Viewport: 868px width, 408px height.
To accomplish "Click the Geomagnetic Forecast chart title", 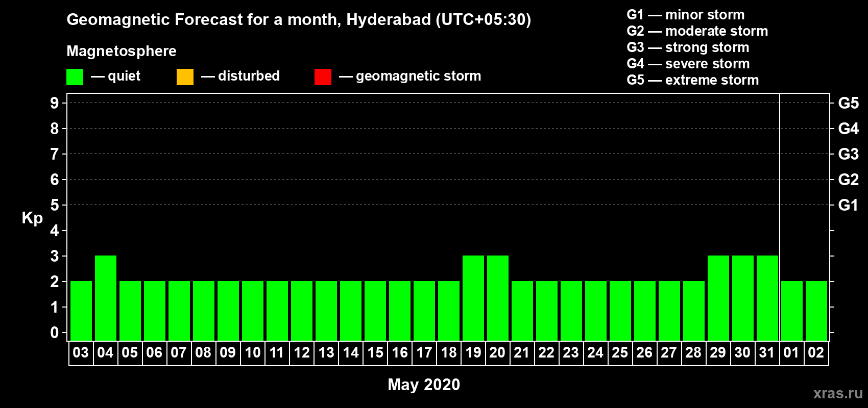I will [x=299, y=19].
